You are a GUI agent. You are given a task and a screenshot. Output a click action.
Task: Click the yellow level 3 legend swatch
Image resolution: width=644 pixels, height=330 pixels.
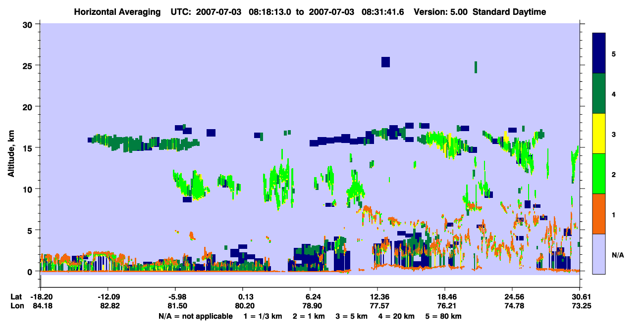[x=599, y=134]
